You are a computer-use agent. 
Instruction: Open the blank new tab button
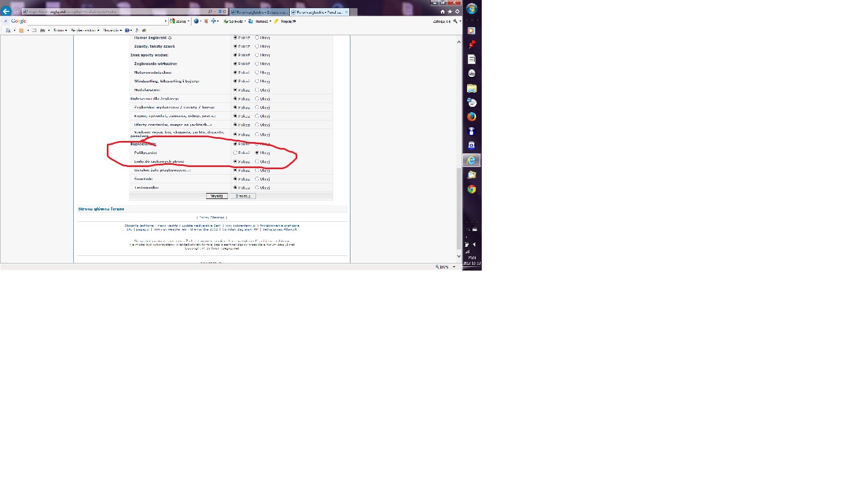tap(354, 12)
